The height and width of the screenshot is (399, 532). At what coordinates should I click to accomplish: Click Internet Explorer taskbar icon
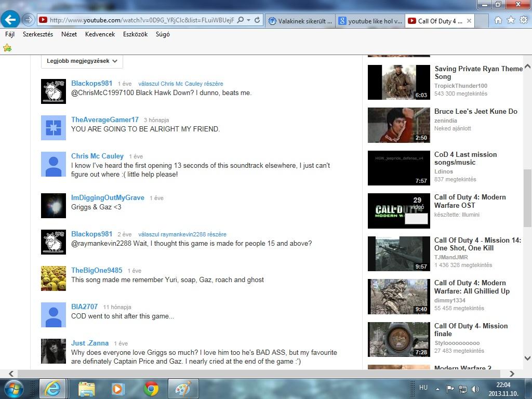[x=53, y=389]
